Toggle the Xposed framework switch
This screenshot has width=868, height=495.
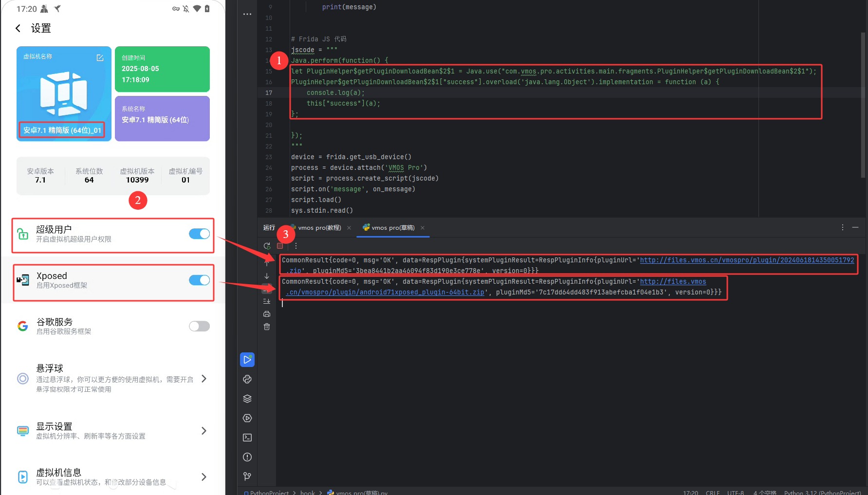[199, 280]
